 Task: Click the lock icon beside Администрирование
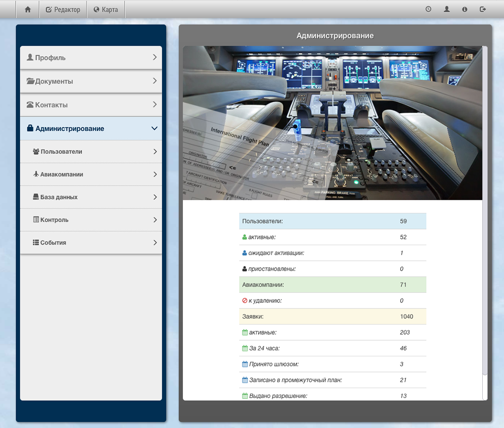[x=30, y=129]
